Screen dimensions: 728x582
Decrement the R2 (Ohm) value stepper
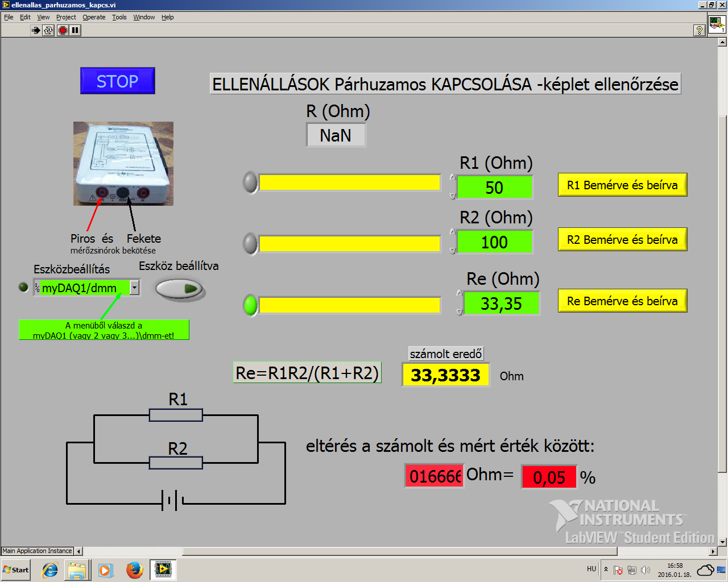(x=453, y=251)
